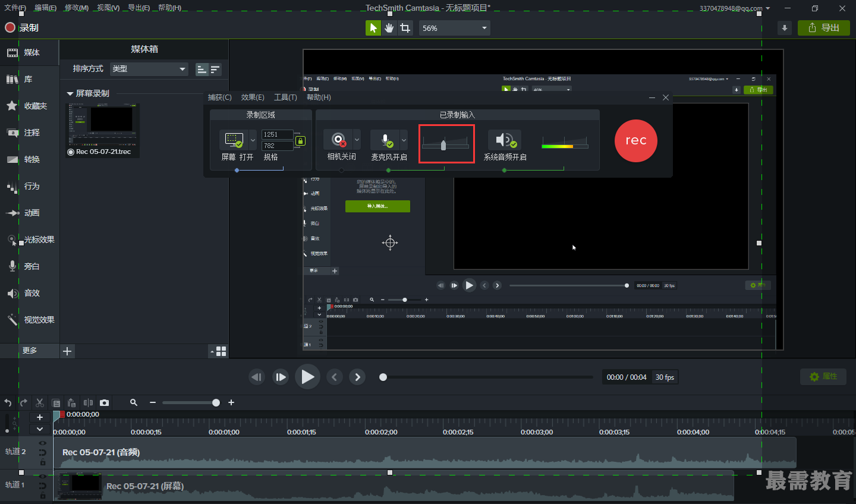
Task: Toggle magnetic track on 轨道 2
Action: tap(43, 452)
